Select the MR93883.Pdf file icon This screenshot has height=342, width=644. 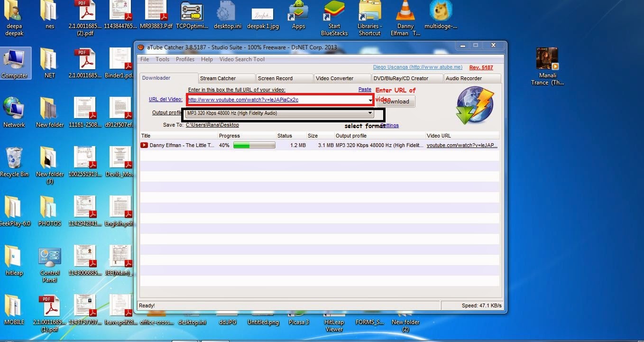[156, 15]
